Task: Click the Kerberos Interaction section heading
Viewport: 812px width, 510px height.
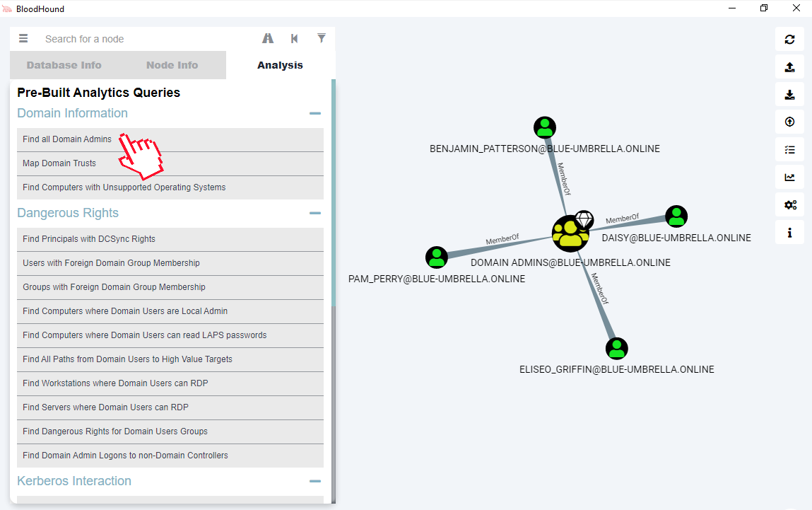Action: pyautogui.click(x=74, y=481)
